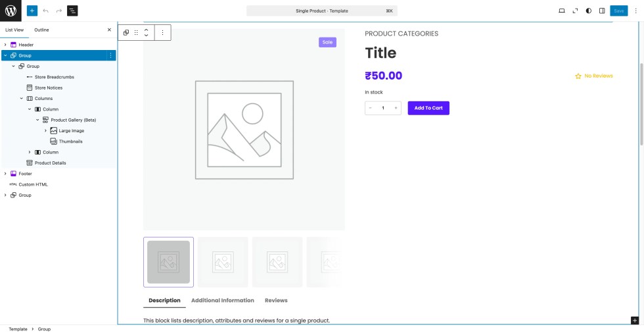Expand the bottom Group row chevron
This screenshot has width=644, height=333.
click(5, 195)
